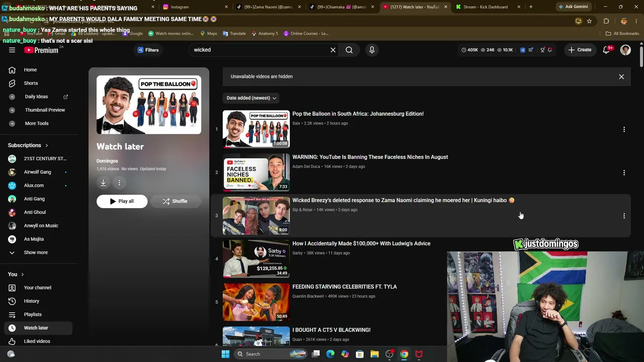Open the vidIQ trophy achievements icon
Screen dimensions: 644x362
click(x=542, y=50)
